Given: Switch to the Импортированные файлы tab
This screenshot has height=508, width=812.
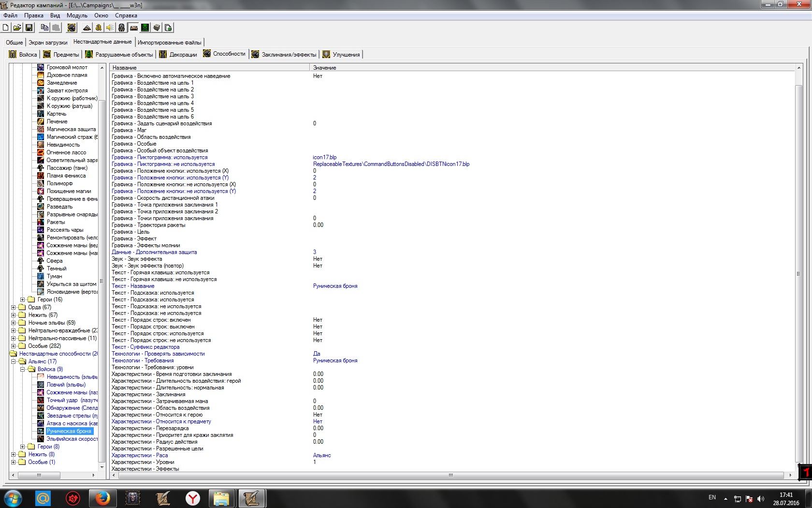Looking at the screenshot, I should coord(170,43).
